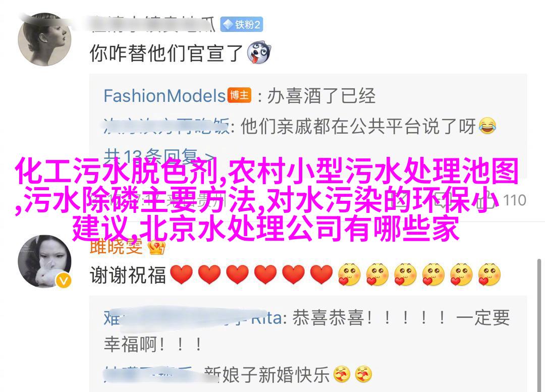Tap the 铁粉2 fan badge

tap(242, 25)
